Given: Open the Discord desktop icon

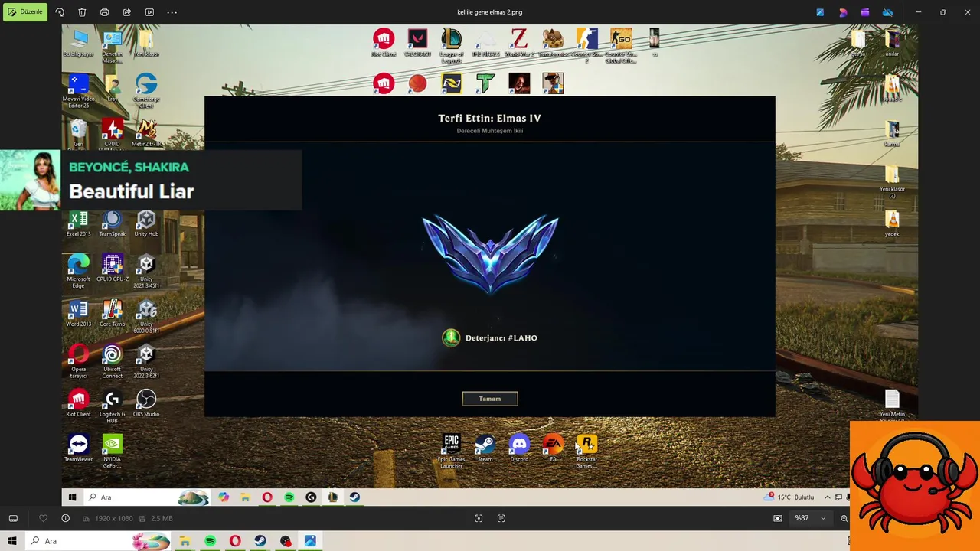Looking at the screenshot, I should 519,448.
